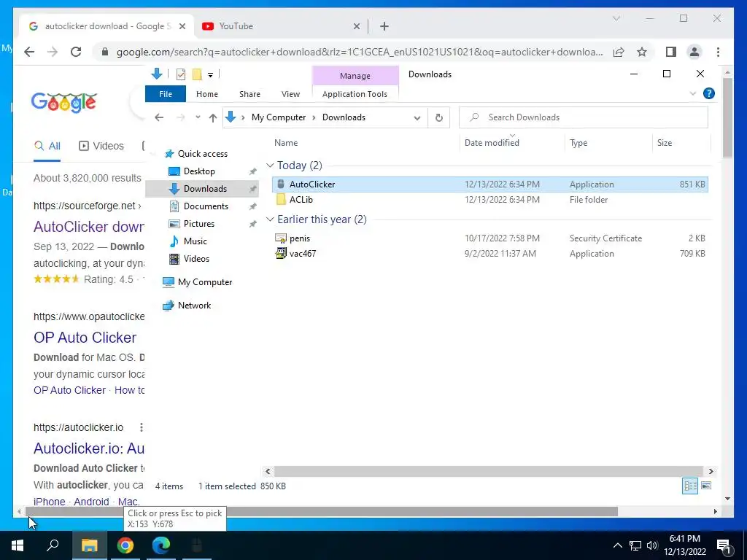Click the Search Downloads field
Image resolution: width=747 pixels, height=560 pixels.
pos(583,117)
